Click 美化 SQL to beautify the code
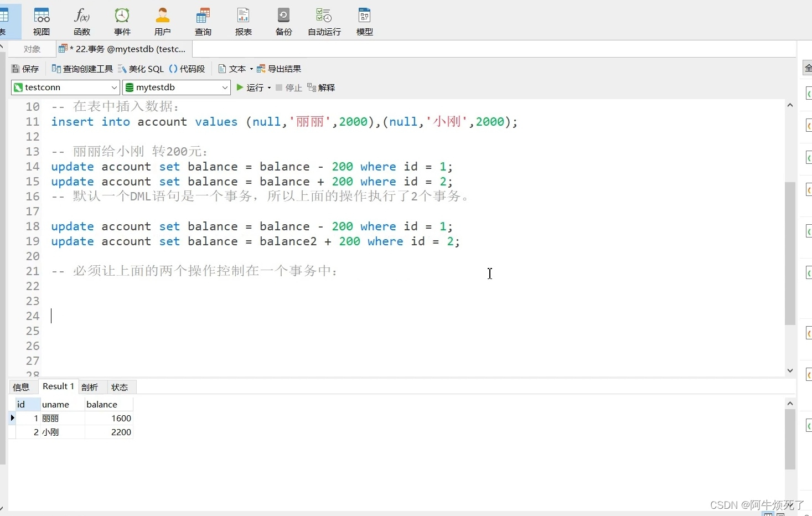This screenshot has height=516, width=812. 141,69
